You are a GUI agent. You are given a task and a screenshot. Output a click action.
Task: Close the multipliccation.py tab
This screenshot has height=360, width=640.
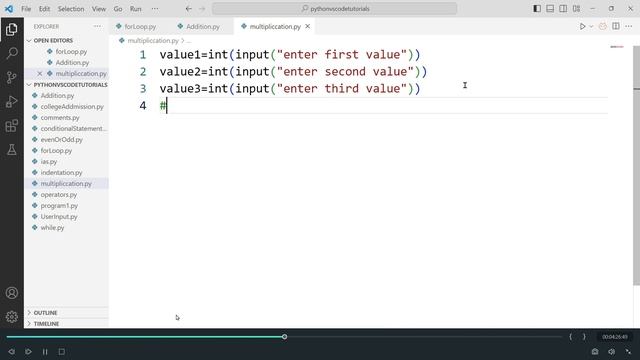click(308, 27)
